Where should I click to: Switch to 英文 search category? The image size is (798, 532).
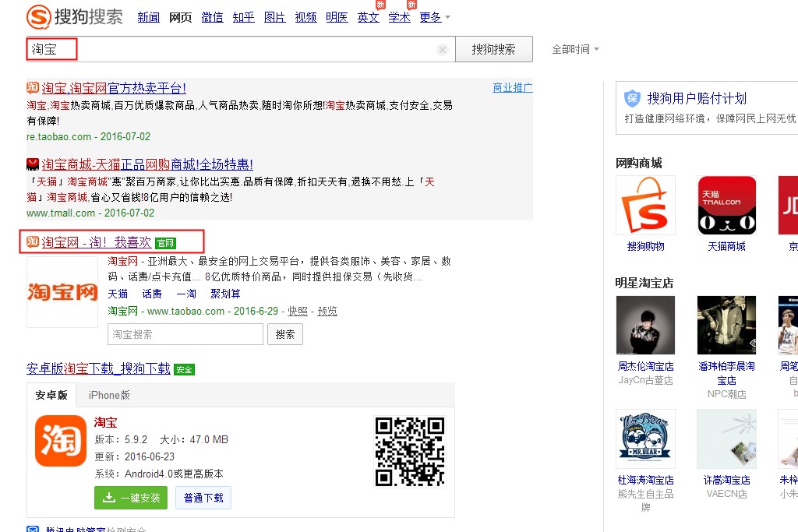pyautogui.click(x=368, y=17)
